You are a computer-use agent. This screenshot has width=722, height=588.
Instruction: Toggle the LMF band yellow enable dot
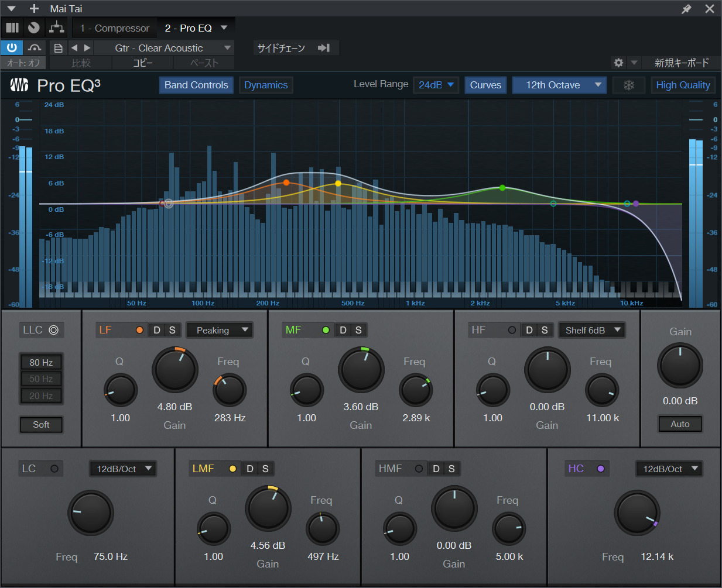[232, 469]
